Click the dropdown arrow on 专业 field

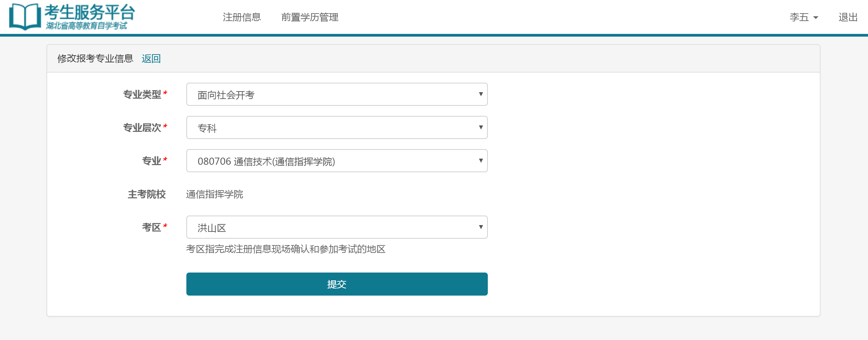[x=481, y=160]
